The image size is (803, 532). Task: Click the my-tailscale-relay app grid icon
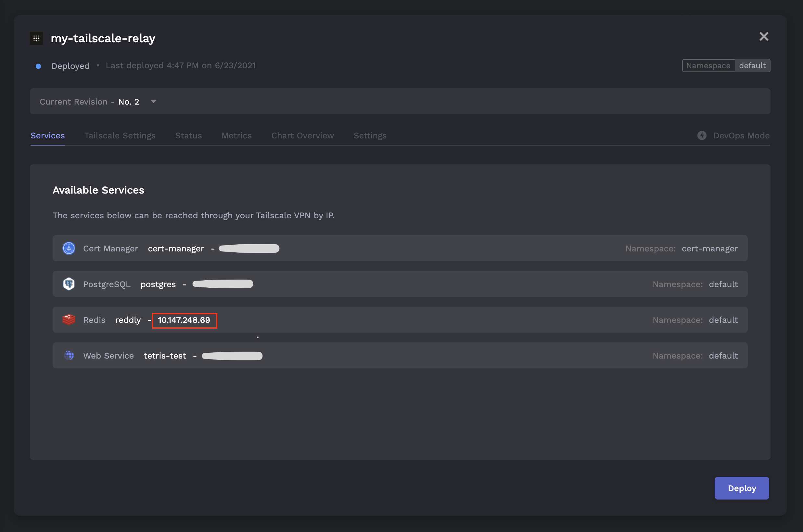point(36,38)
